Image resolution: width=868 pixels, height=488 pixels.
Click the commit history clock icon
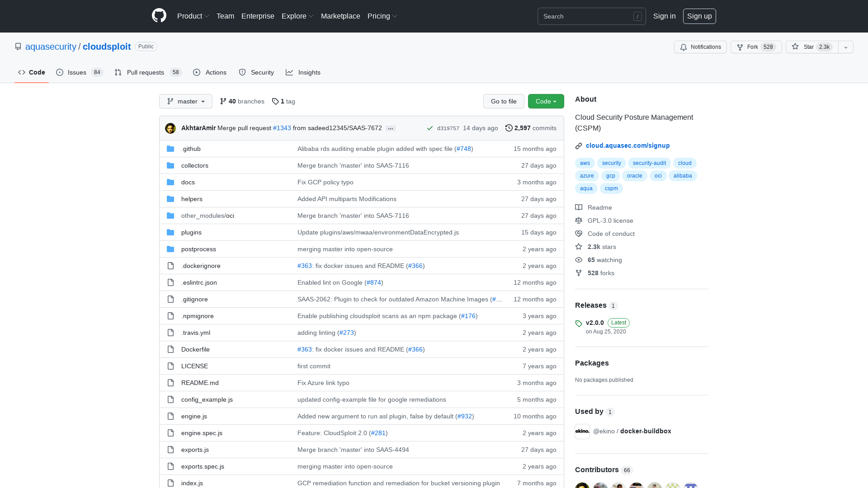(509, 128)
